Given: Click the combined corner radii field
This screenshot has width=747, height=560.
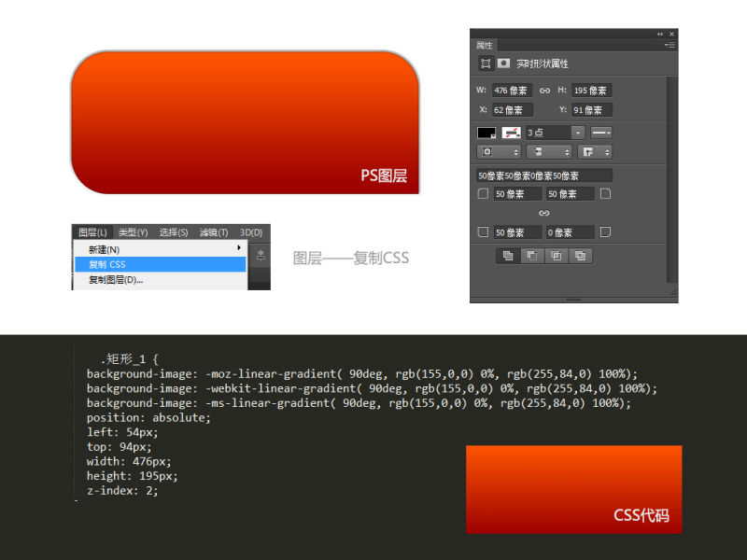Looking at the screenshot, I should [544, 175].
